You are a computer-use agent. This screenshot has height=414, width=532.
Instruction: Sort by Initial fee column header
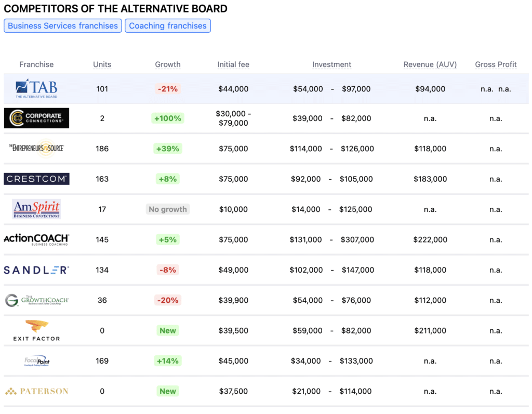point(233,64)
